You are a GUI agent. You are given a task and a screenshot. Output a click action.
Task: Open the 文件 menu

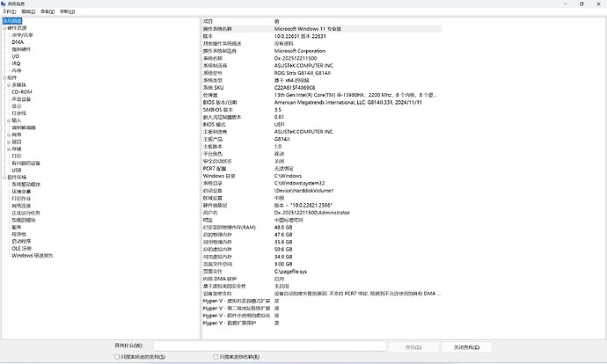9,12
